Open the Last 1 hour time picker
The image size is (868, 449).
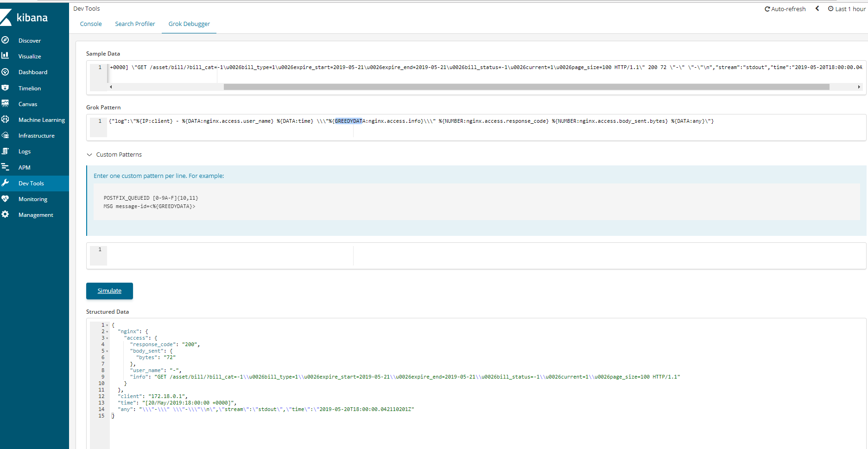850,9
